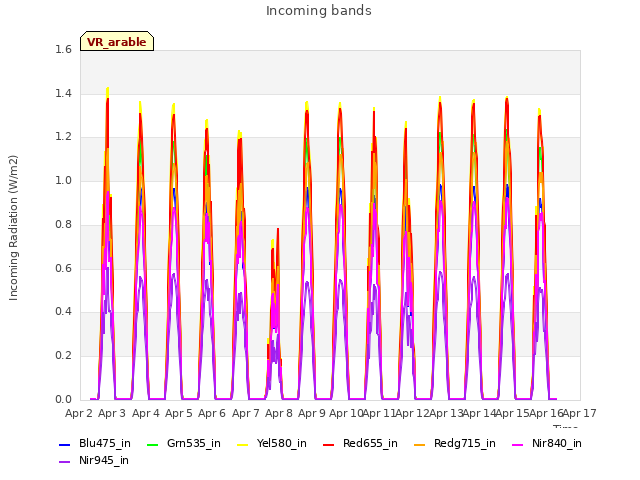The height and width of the screenshot is (480, 640).
Task: Click the Apr 6 x-axis tick label
Action: [212, 413]
